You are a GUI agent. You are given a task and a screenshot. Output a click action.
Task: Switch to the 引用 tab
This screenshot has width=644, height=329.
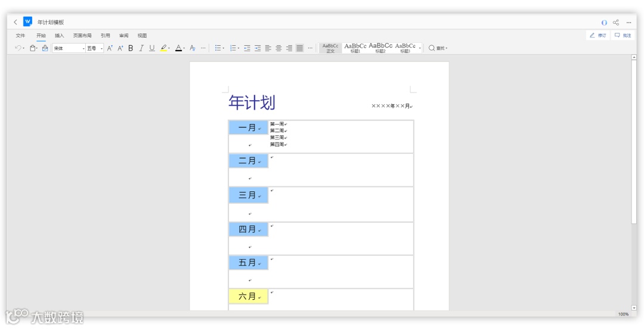click(105, 36)
